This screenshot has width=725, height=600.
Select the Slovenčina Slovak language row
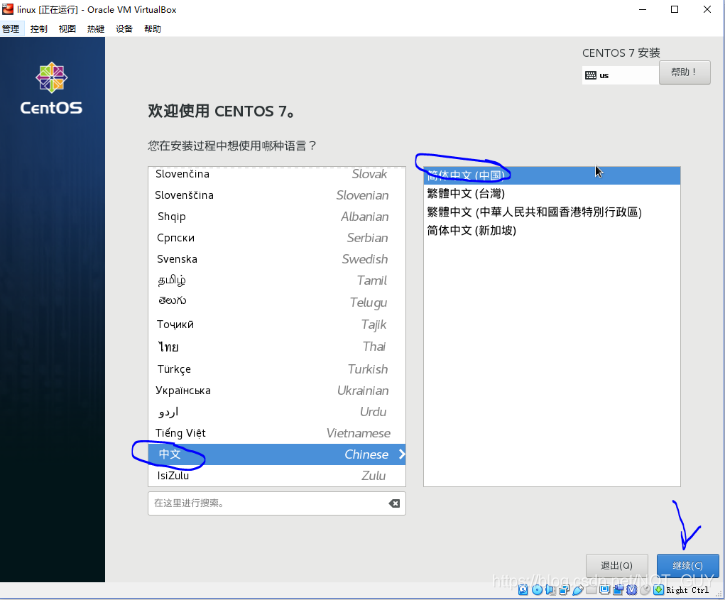[276, 174]
